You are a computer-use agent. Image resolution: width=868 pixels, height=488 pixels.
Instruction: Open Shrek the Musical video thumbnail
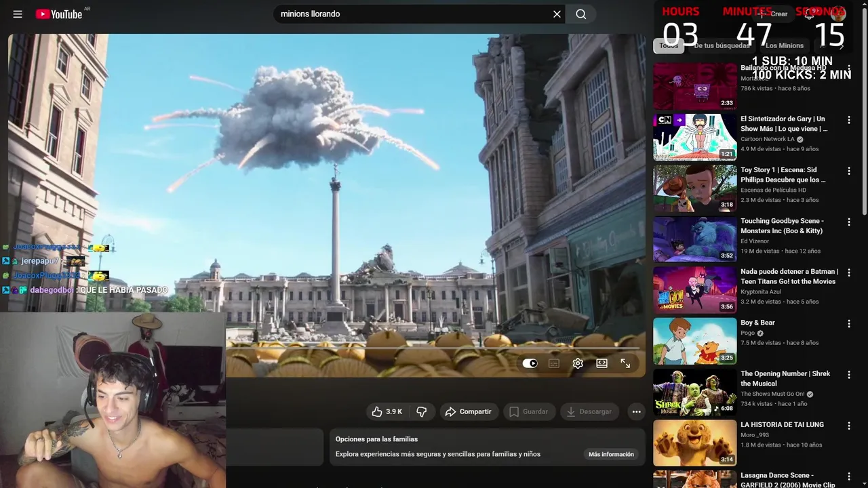[x=694, y=392]
